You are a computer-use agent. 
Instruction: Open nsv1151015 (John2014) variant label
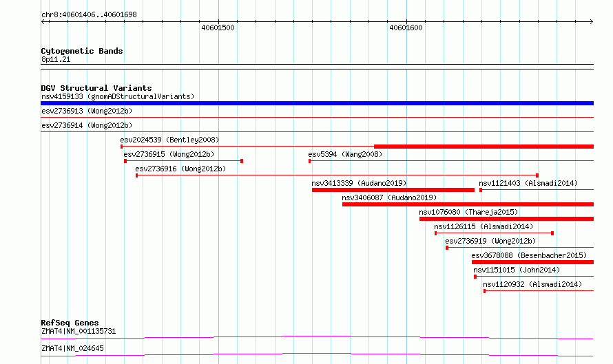pyautogui.click(x=517, y=270)
